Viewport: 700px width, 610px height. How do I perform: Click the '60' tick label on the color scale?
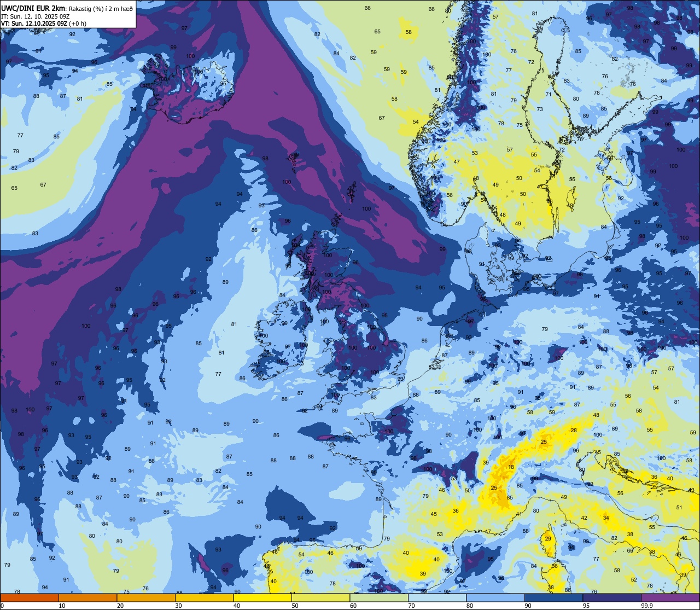pos(353,606)
